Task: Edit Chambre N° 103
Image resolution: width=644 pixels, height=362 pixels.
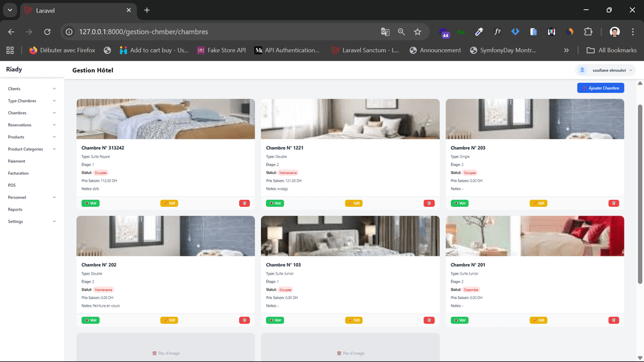Action: [353, 320]
